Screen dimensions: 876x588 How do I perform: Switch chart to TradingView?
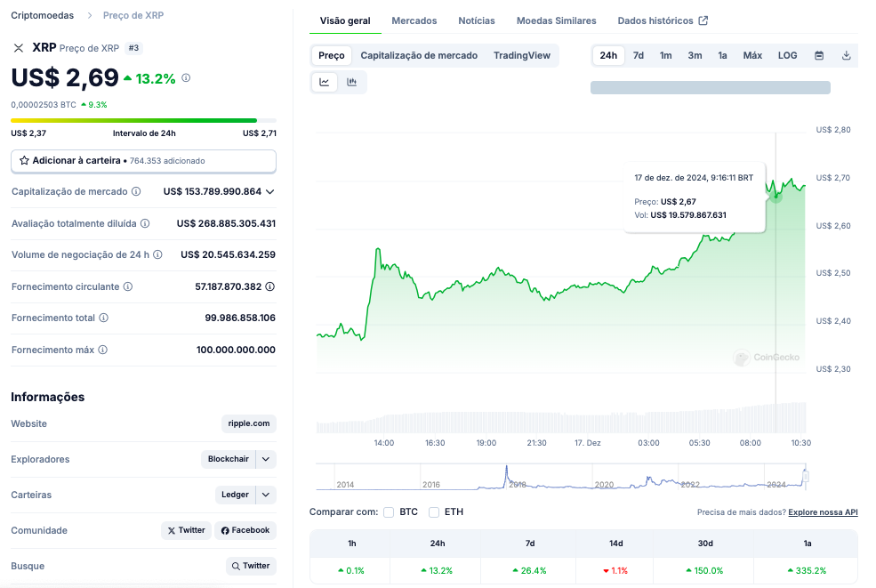522,55
